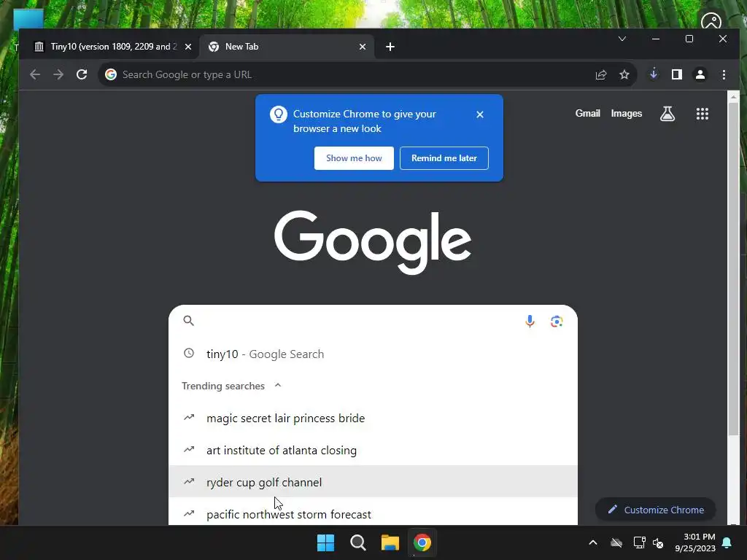
Task: Open File Explorer from taskbar
Action: tap(390, 542)
